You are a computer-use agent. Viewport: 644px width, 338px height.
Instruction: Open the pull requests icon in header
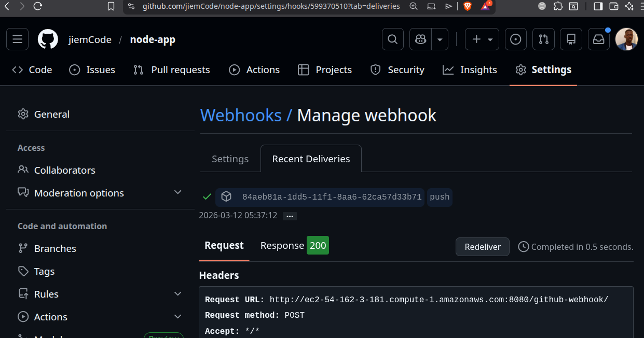[x=543, y=39]
